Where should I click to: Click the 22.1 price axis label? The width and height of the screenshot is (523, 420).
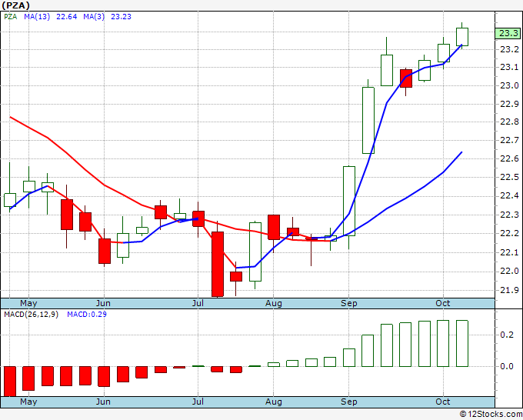509,252
